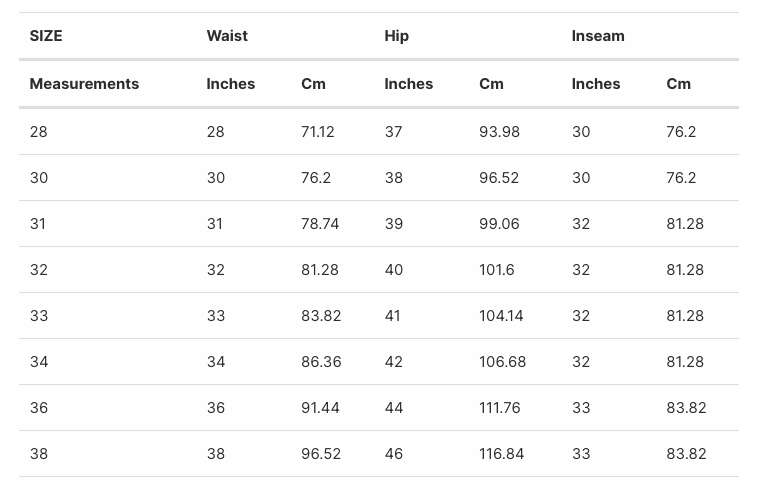Select the 104.14 hip centimeter value
This screenshot has width=757, height=492.
click(501, 316)
